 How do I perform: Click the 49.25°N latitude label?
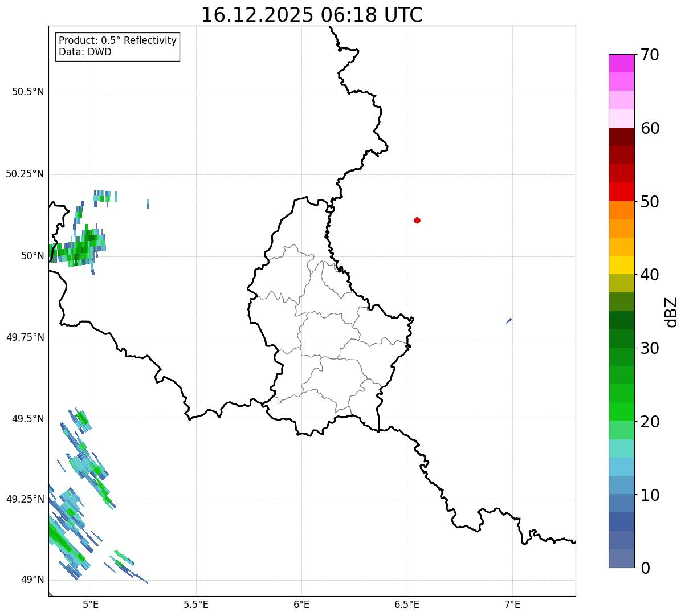click(25, 499)
